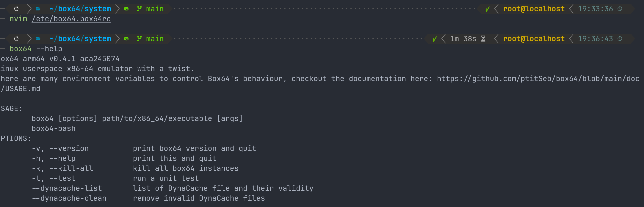The height and width of the screenshot is (207, 644).
Task: Click the hourglass icon after 1m 38s
Action: point(483,39)
